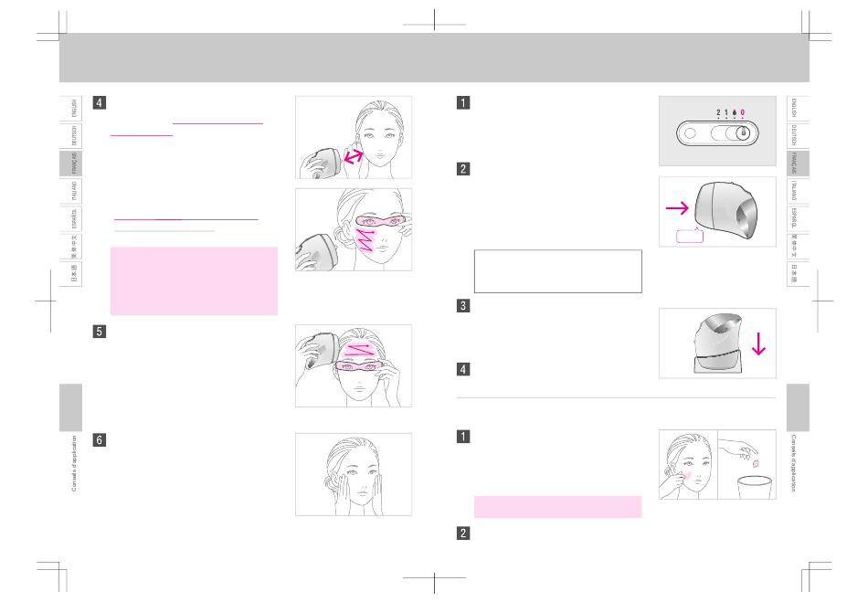Click the step 5 number marker

tap(99, 332)
